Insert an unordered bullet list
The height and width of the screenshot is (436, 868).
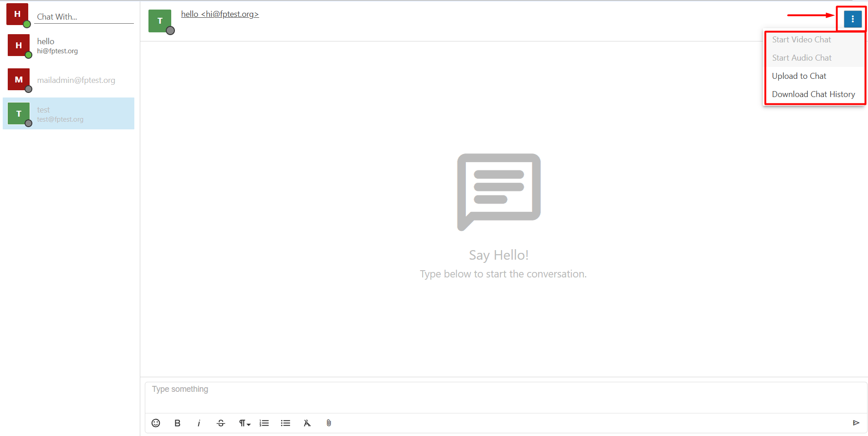pos(286,423)
